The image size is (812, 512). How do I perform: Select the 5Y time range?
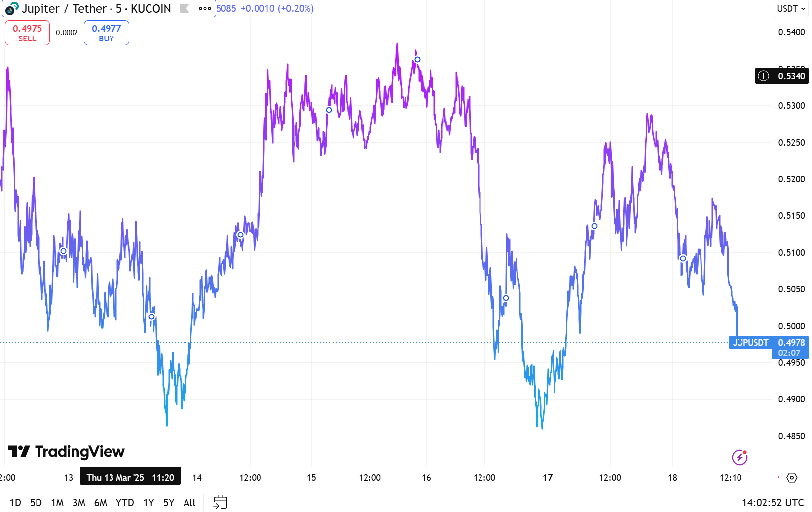pos(169,502)
